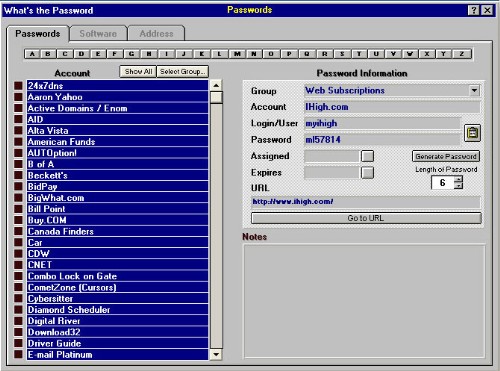Image resolution: width=500 pixels, height=371 pixels.
Task: Select the B of A account
Action: pyautogui.click(x=117, y=164)
